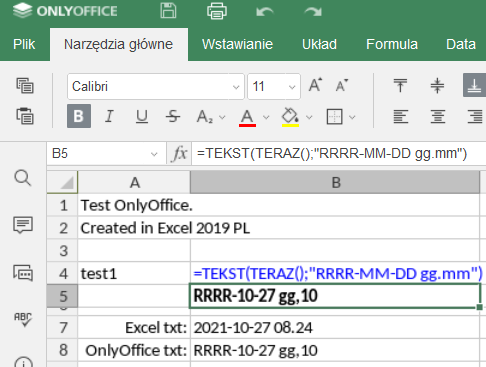This screenshot has width=486, height=367.
Task: Switch to the Wstawianie tab
Action: pos(237,44)
